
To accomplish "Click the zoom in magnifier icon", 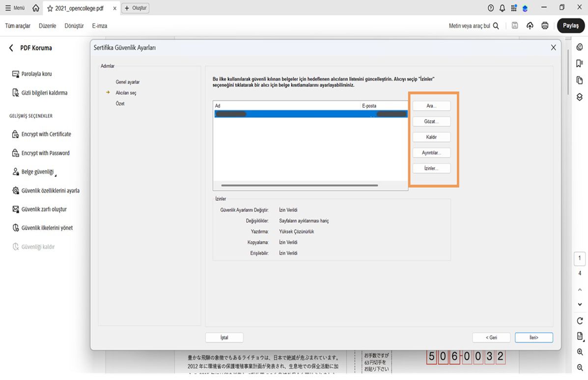I will [580, 352].
